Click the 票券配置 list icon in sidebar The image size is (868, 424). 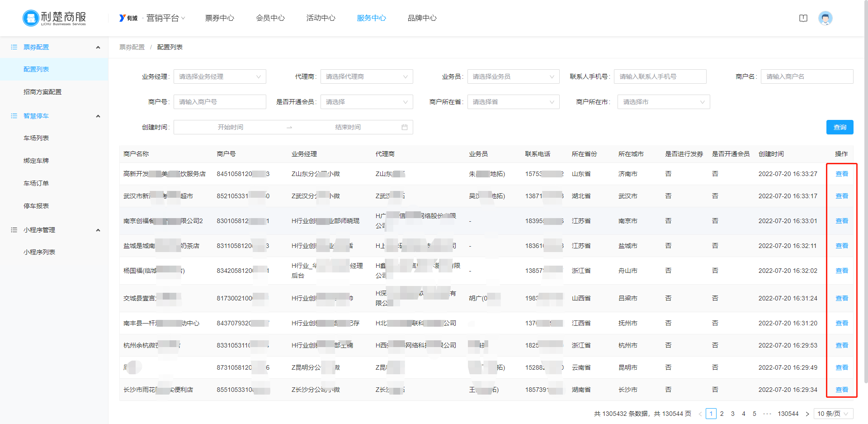[x=14, y=47]
